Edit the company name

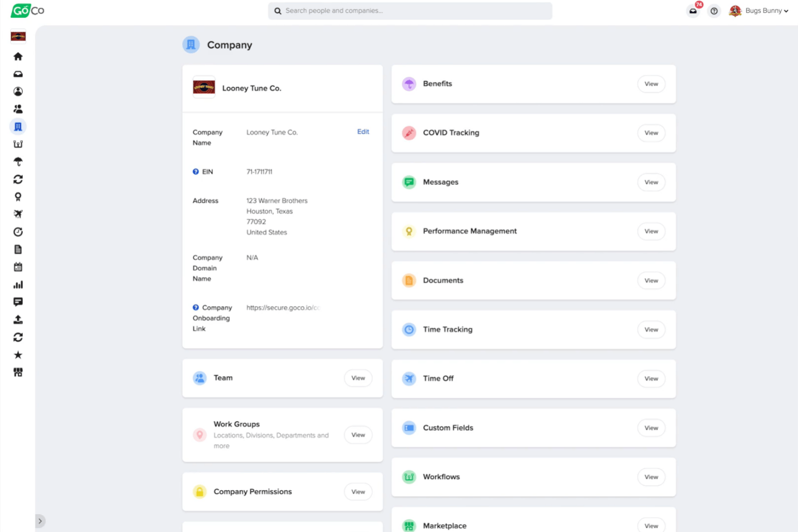(x=363, y=132)
